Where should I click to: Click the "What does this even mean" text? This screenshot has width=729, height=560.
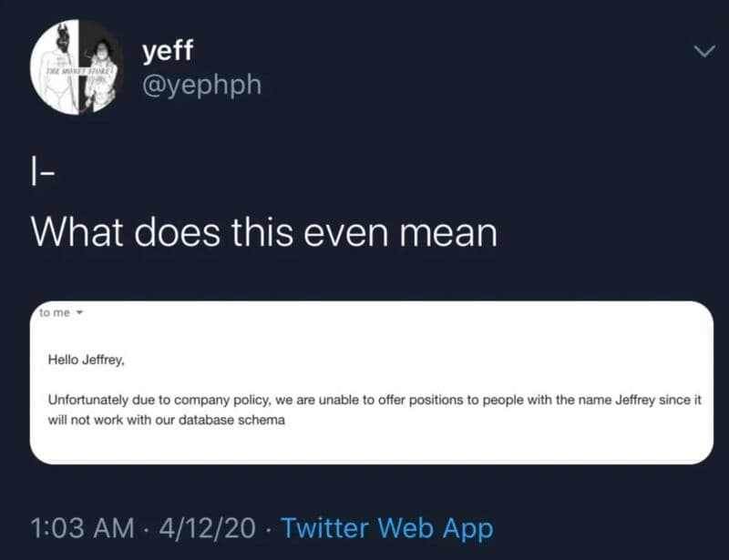point(264,232)
